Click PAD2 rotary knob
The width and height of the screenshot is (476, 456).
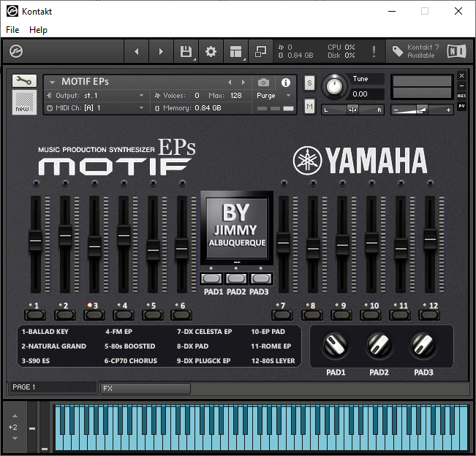click(379, 345)
